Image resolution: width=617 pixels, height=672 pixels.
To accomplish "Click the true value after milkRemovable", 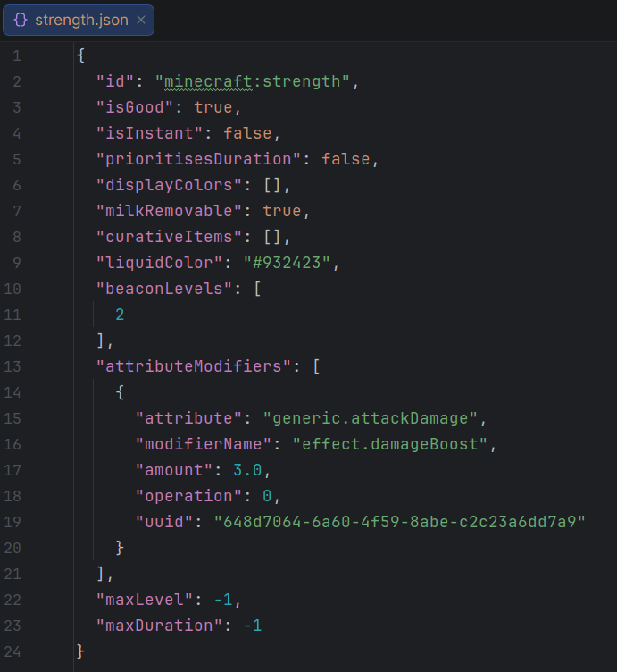I will coord(282,211).
